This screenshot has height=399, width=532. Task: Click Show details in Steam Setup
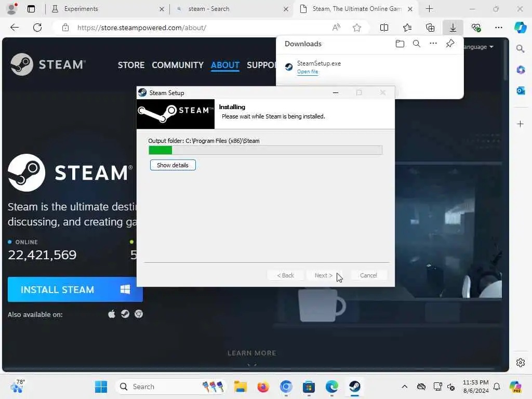tap(172, 165)
